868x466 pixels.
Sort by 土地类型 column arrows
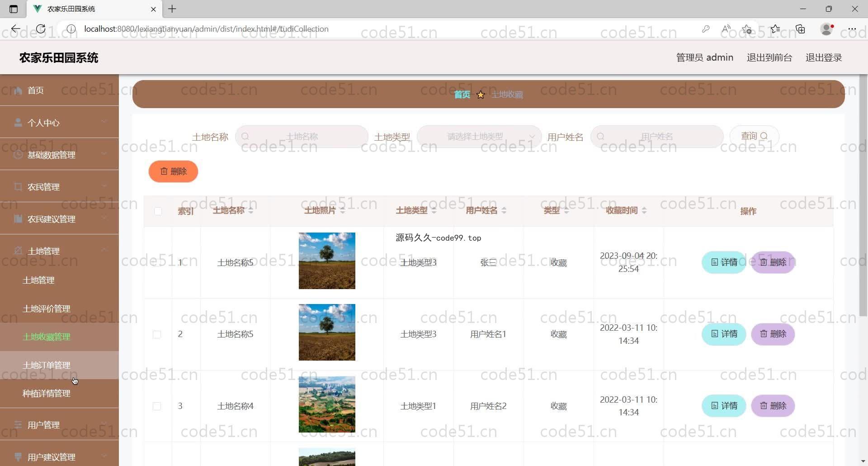[434, 210]
